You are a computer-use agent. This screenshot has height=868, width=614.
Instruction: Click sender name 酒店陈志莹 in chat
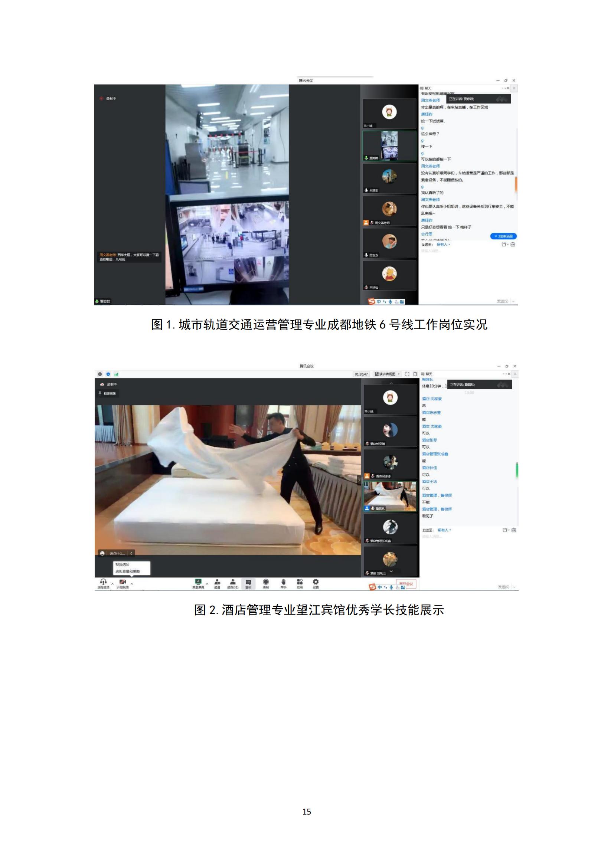coord(431,412)
